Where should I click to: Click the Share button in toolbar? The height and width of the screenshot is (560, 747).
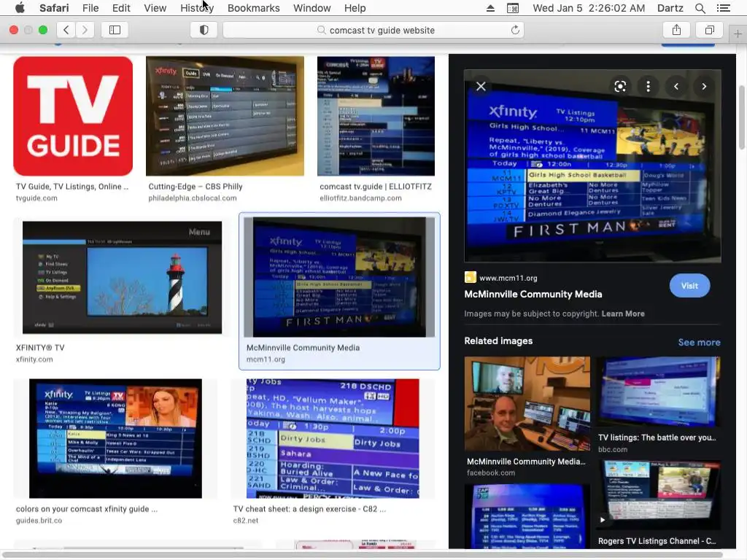pyautogui.click(x=676, y=30)
